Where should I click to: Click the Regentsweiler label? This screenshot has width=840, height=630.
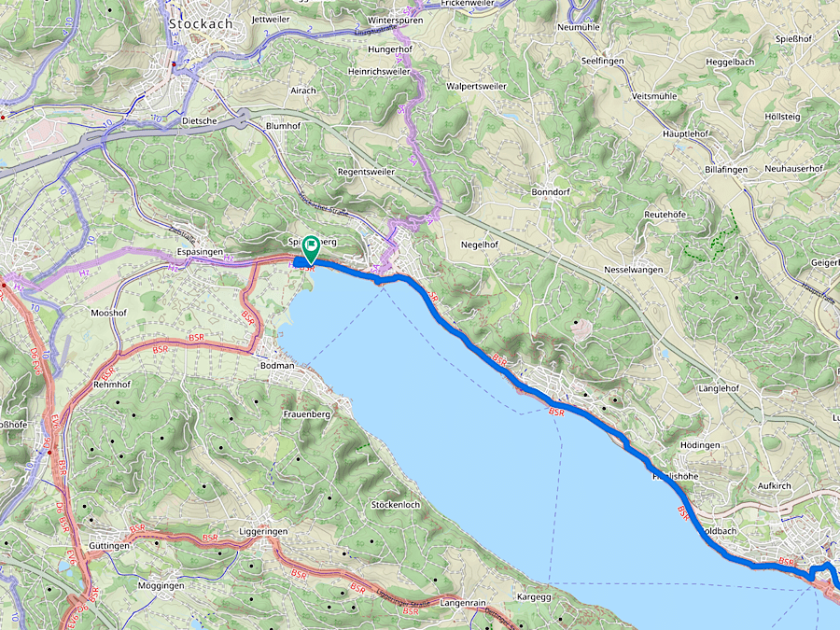[367, 172]
